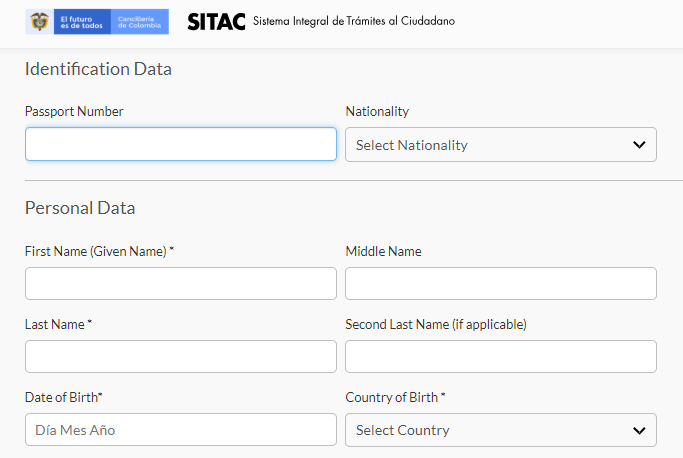Select the Middle Name text box
683x458 pixels.
[501, 283]
